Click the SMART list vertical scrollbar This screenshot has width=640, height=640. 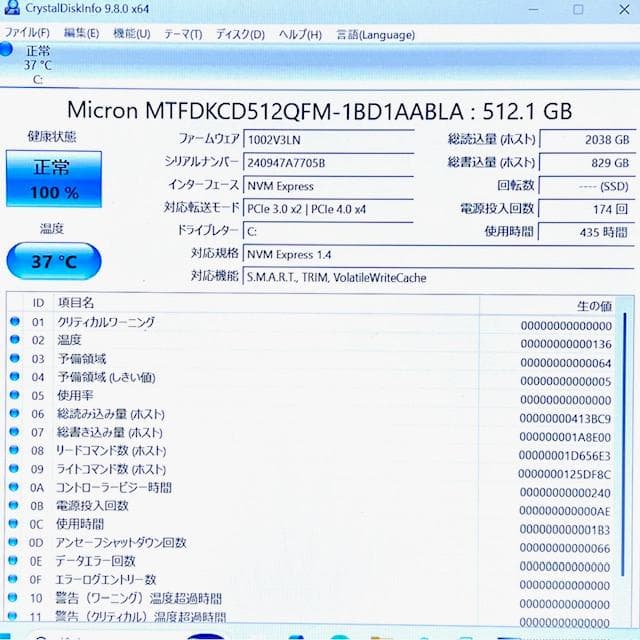(x=624, y=445)
